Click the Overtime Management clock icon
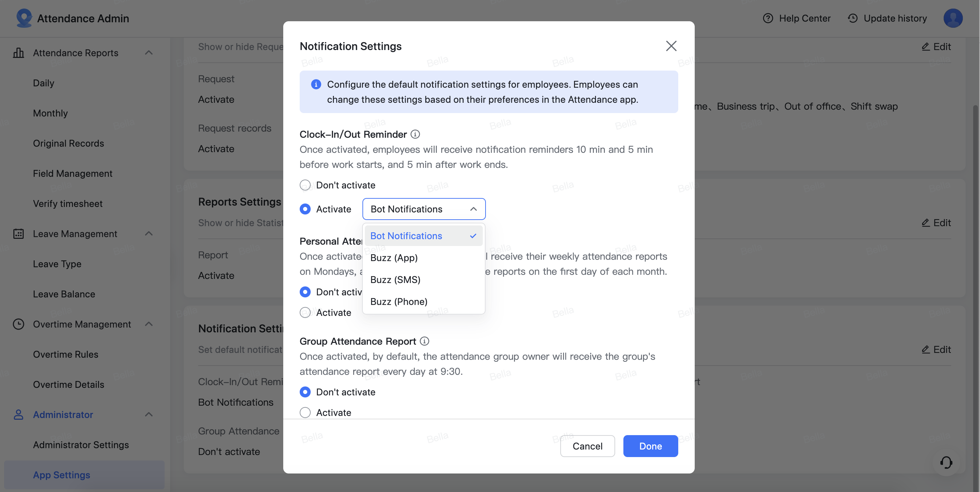This screenshot has width=980, height=492. pos(18,324)
